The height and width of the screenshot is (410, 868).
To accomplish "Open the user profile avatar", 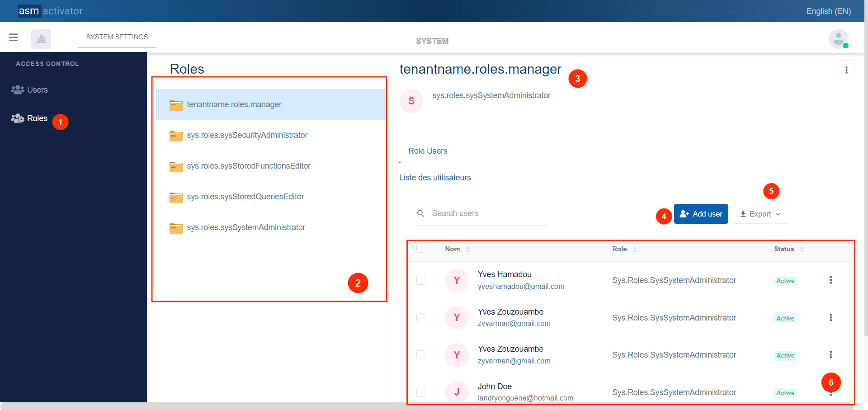I will coord(838,39).
